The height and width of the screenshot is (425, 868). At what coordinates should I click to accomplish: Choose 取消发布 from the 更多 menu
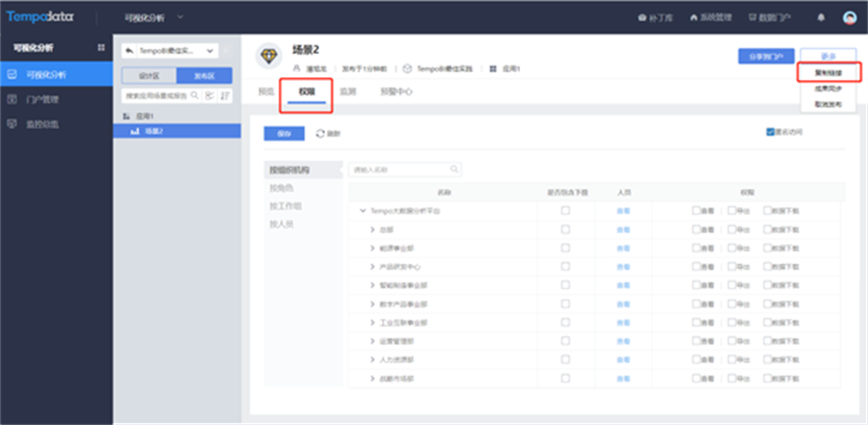pyautogui.click(x=828, y=103)
